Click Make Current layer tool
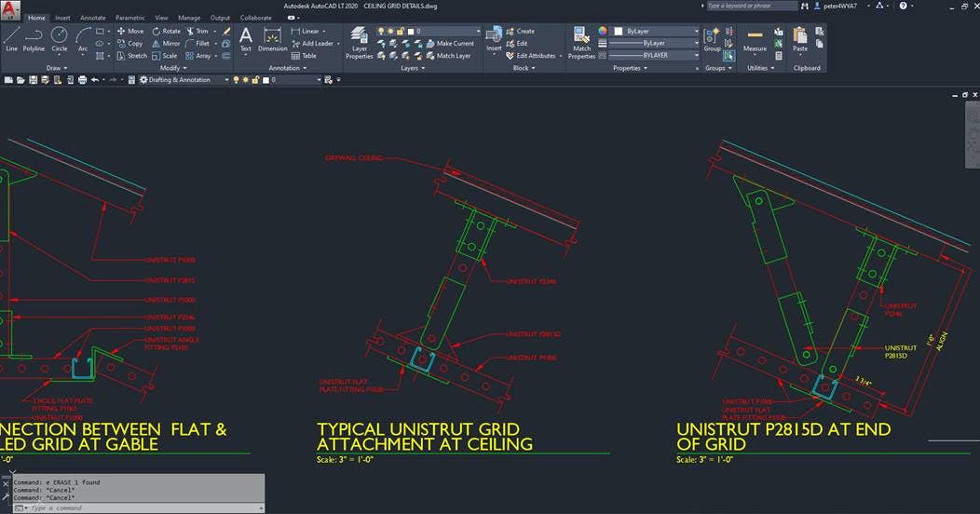980x514 pixels. coord(450,43)
